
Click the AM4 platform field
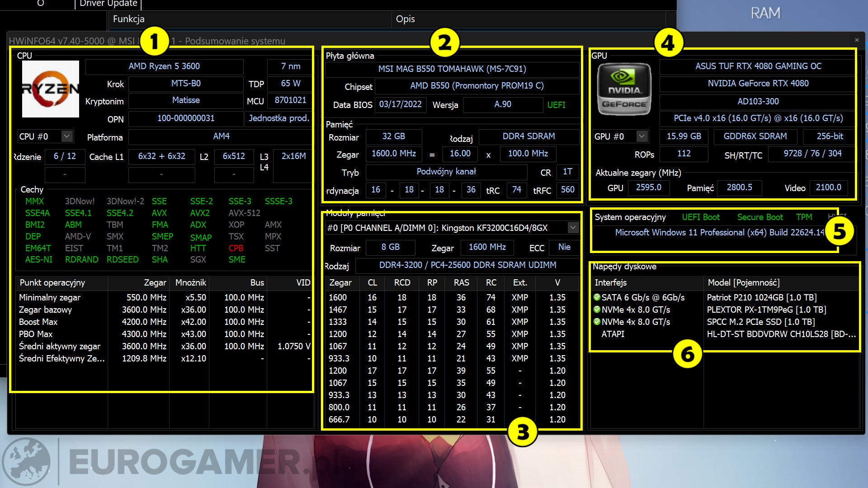click(221, 136)
